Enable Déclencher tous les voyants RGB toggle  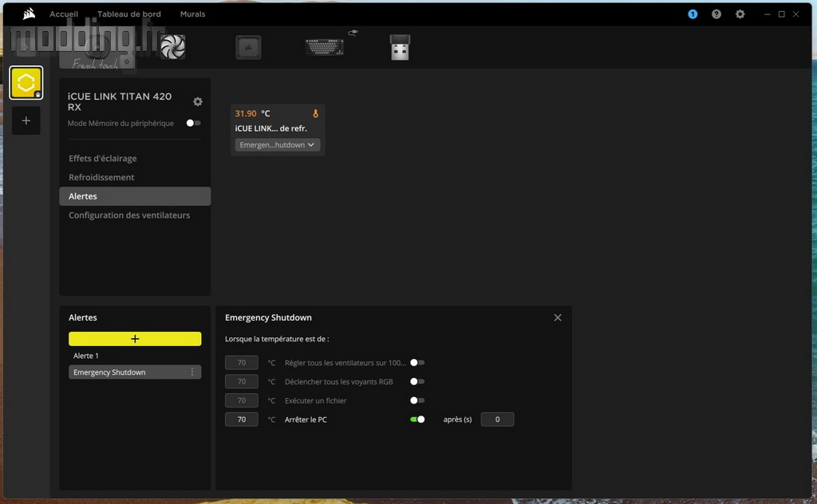[x=416, y=382]
